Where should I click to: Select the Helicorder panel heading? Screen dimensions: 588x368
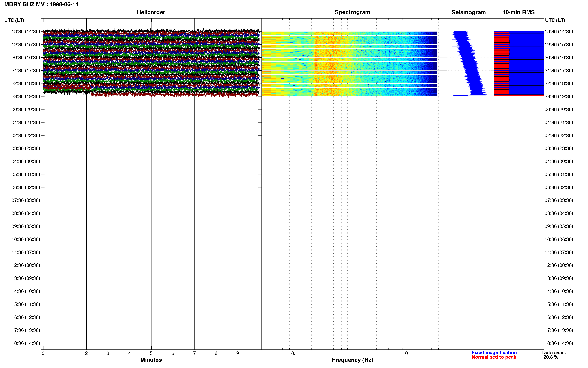151,12
